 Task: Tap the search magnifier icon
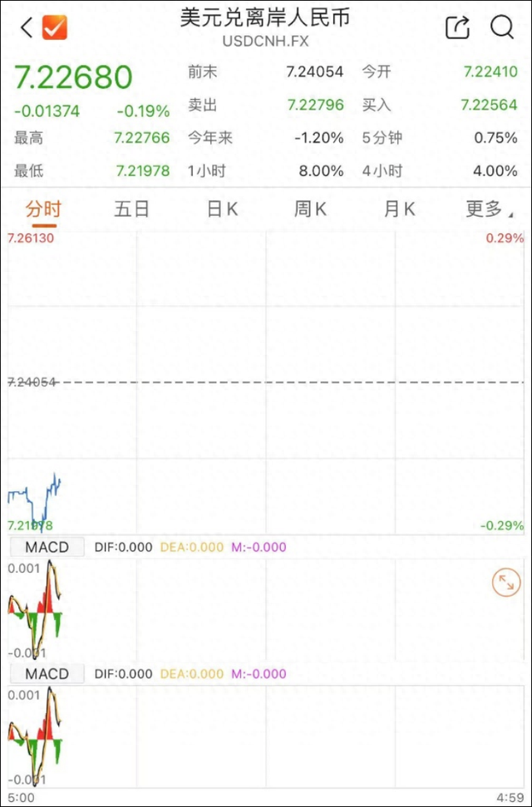pos(502,27)
